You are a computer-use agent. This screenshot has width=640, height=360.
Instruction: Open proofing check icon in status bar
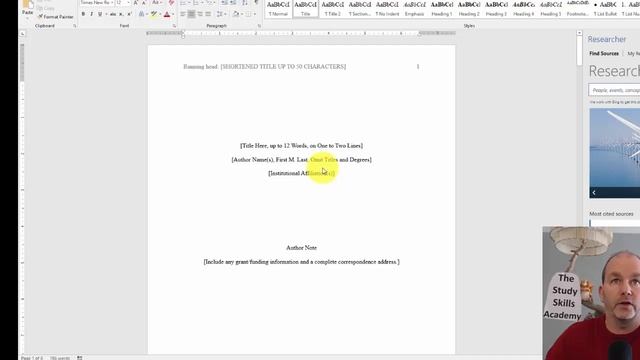pos(80,358)
